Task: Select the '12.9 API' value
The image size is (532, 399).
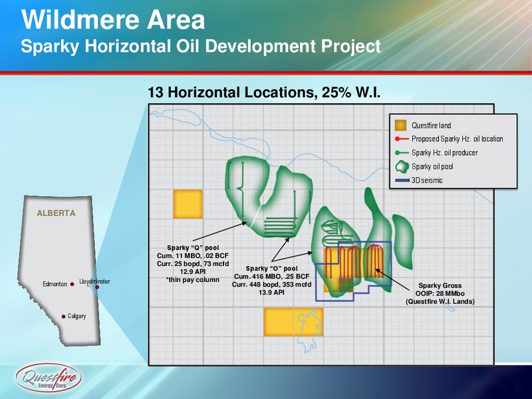Action: pyautogui.click(x=193, y=272)
